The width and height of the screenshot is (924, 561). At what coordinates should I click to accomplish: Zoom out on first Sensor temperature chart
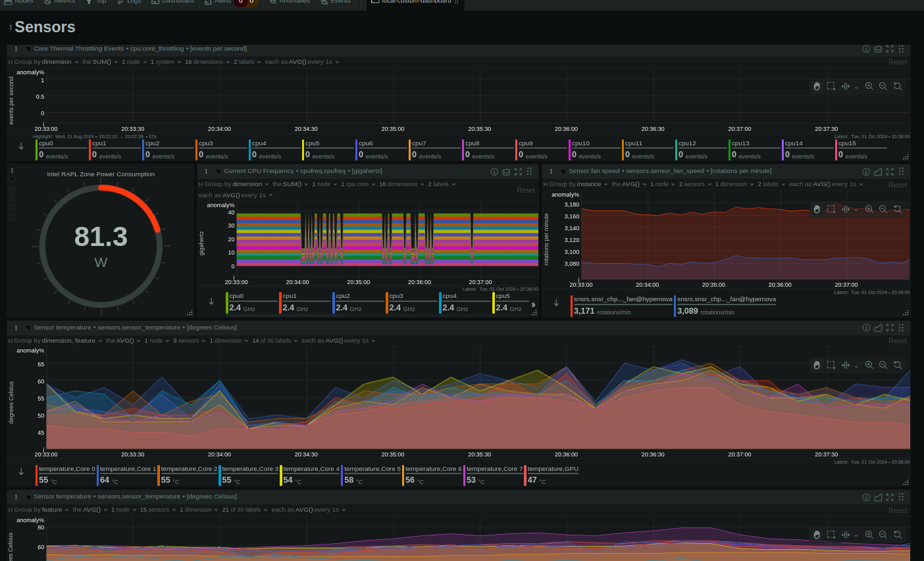coord(883,365)
